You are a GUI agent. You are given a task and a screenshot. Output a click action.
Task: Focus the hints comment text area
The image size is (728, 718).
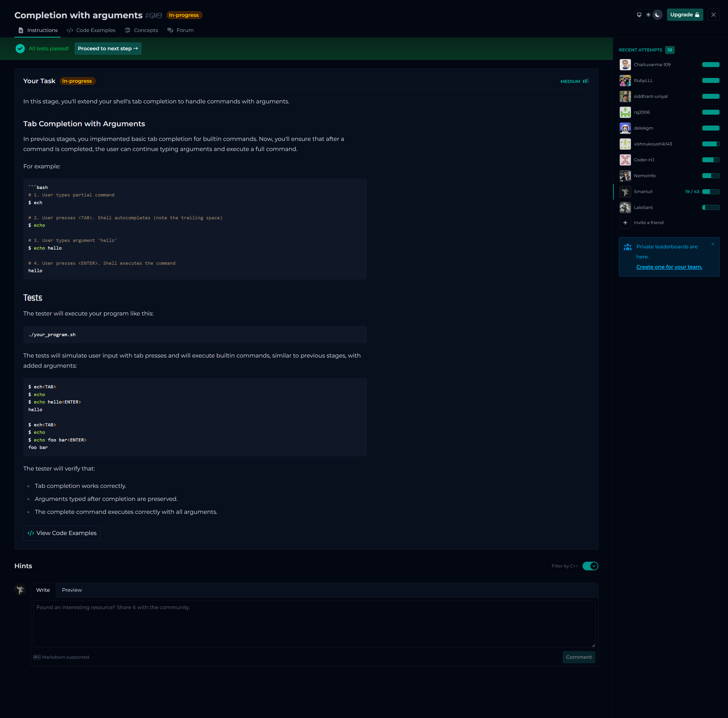click(x=314, y=624)
